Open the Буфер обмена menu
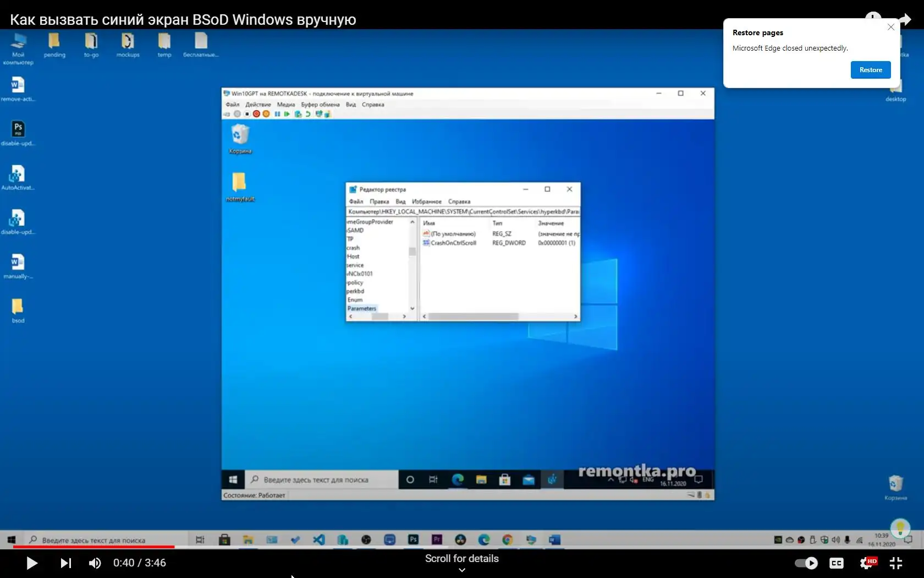924x578 pixels. point(320,105)
